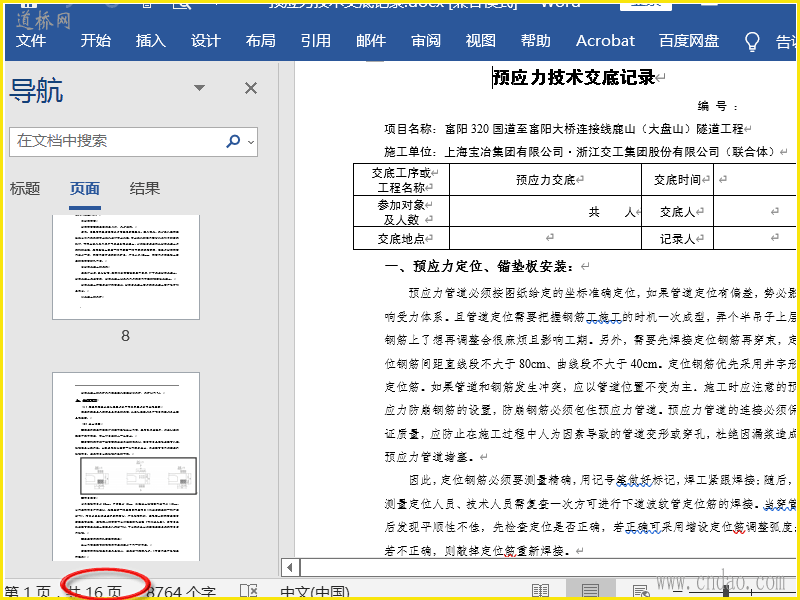Expand search options dropdown in navigation
This screenshot has width=800, height=600.
250,141
